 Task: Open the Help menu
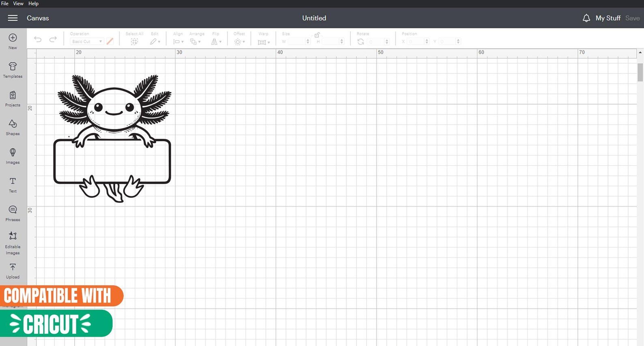[33, 3]
